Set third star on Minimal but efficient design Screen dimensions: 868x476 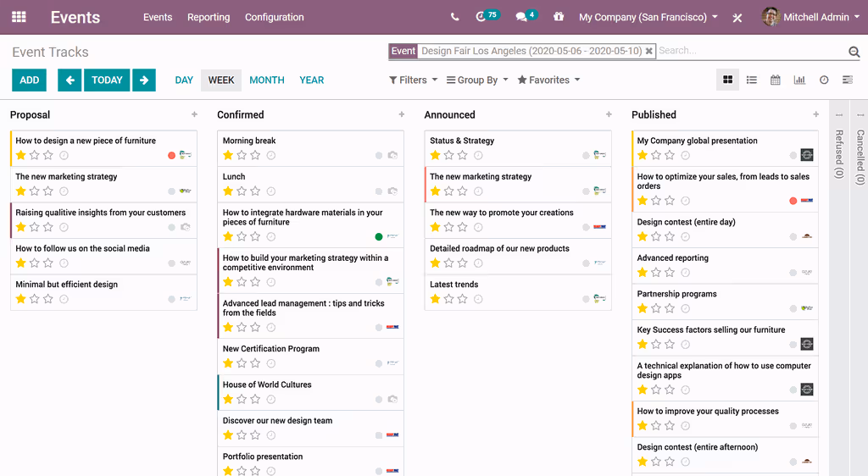point(48,299)
